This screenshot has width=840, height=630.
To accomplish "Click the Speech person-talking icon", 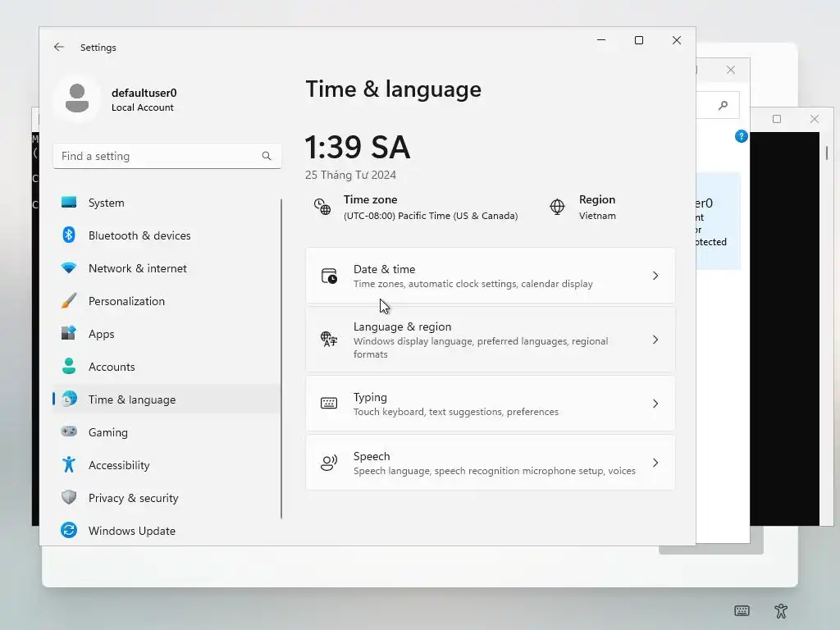I will tap(329, 463).
